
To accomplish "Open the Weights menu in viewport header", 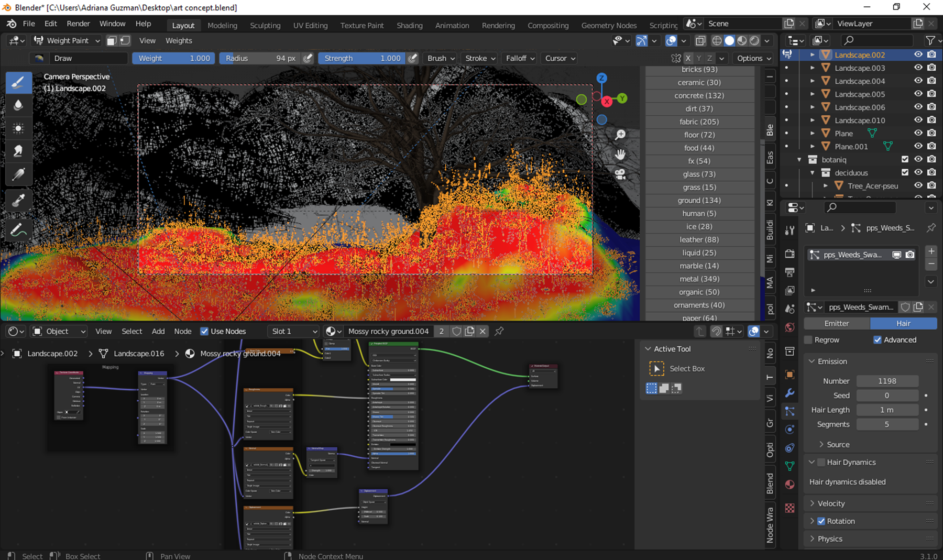I will coord(179,40).
